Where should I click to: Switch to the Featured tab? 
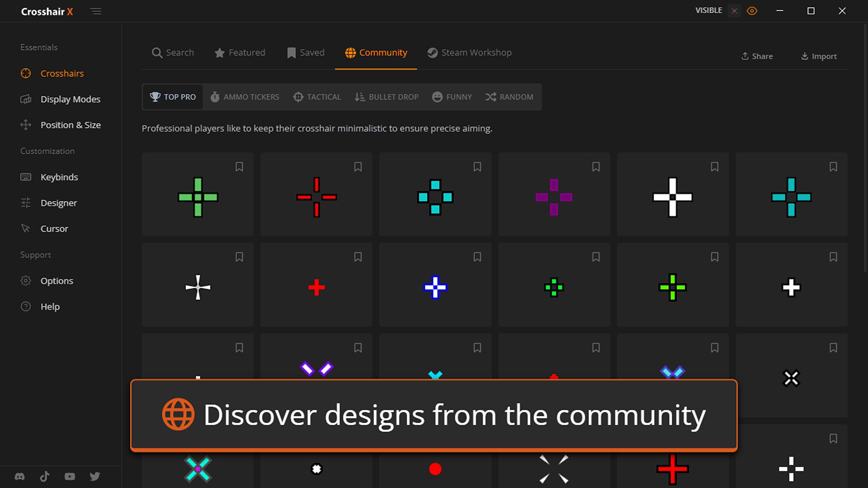240,52
